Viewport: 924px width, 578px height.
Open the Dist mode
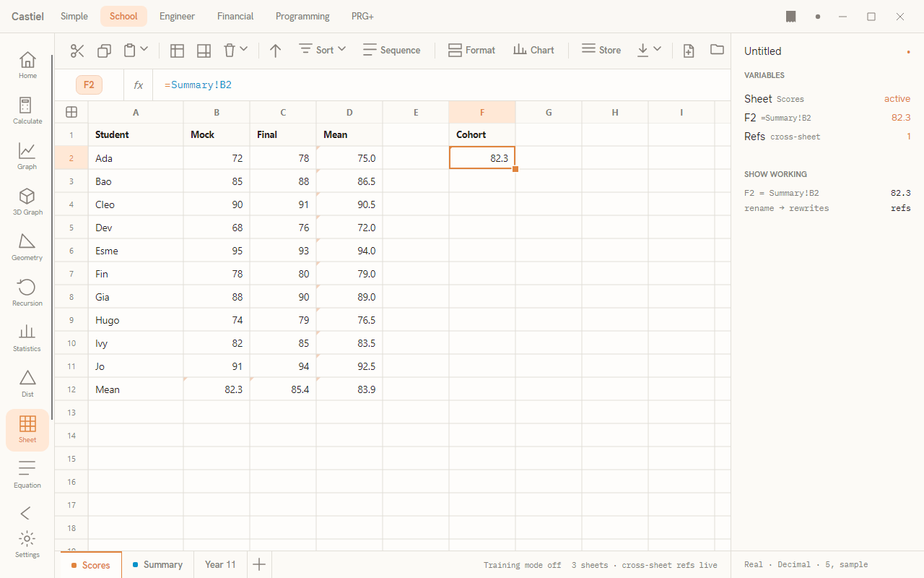tap(27, 384)
